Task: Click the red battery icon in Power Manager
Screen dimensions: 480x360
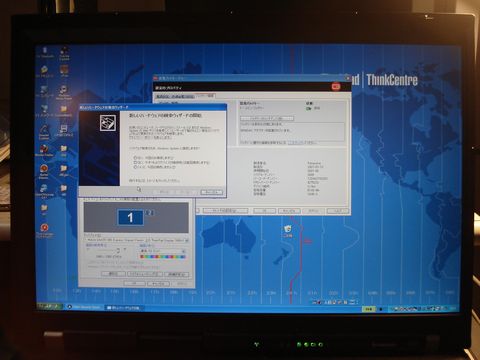Action: [x=336, y=87]
